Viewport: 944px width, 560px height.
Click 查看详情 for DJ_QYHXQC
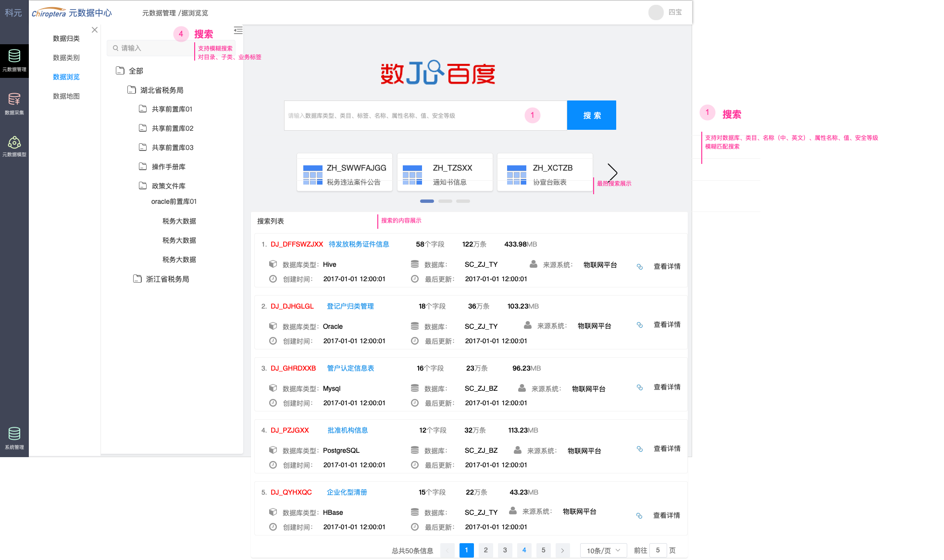click(667, 515)
